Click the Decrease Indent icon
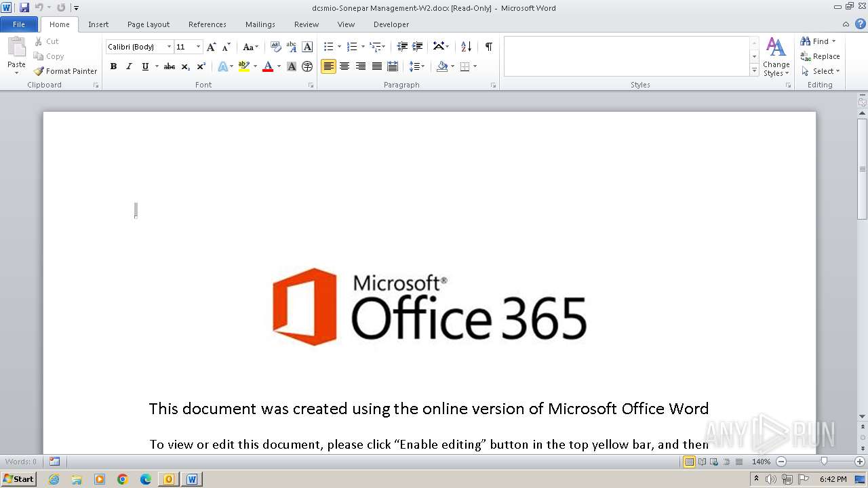The width and height of the screenshot is (868, 488). click(x=402, y=47)
